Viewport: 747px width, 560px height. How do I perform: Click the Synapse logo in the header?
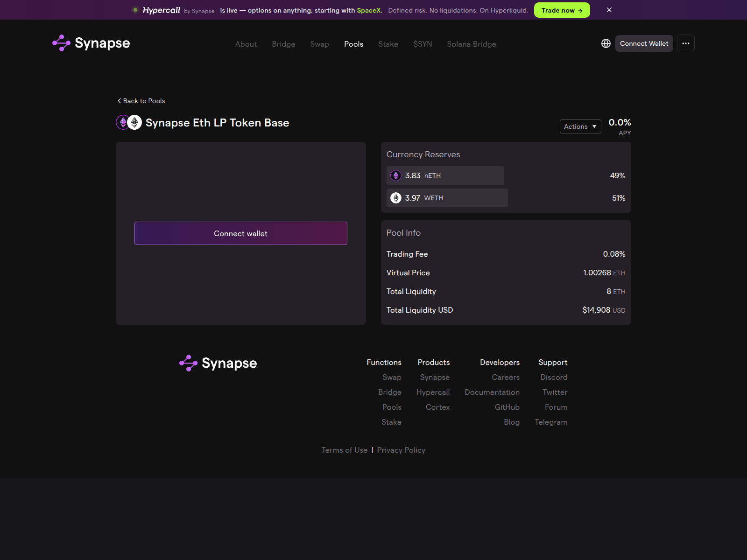click(91, 43)
